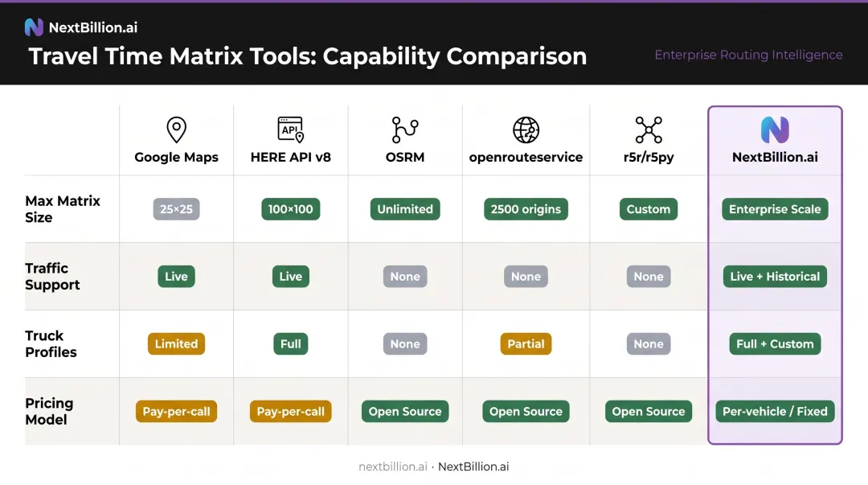The image size is (868, 485).
Task: Click r5r/r5py traffic support None badge
Action: pyautogui.click(x=649, y=276)
